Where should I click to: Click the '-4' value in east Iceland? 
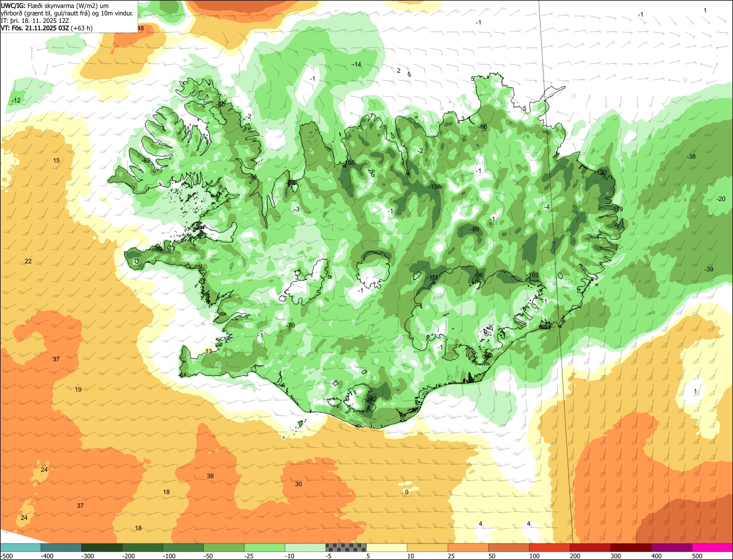[546, 207]
